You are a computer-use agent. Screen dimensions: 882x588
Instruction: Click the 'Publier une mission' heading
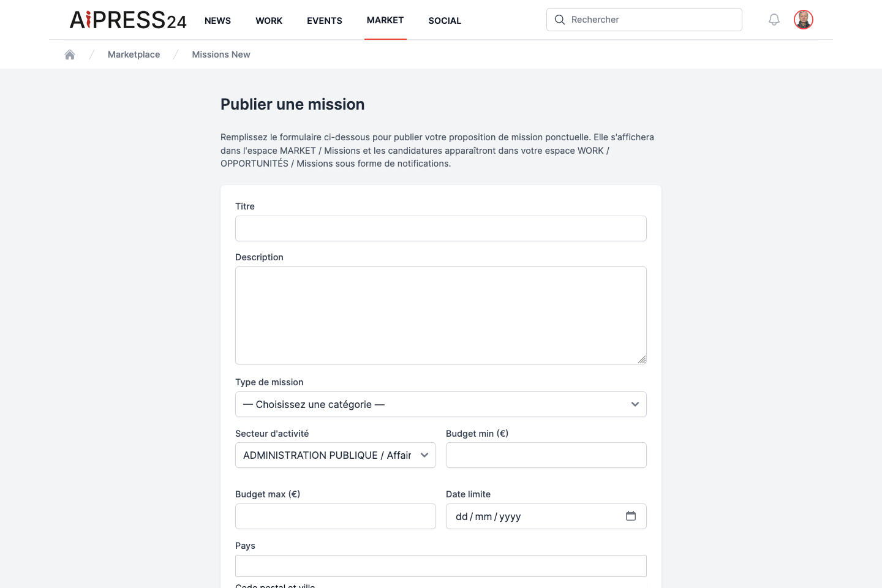click(293, 104)
